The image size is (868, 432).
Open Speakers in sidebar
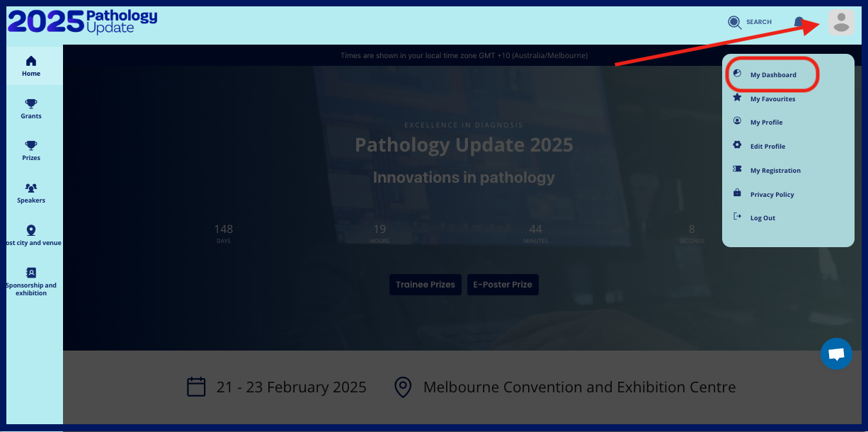pos(31,193)
